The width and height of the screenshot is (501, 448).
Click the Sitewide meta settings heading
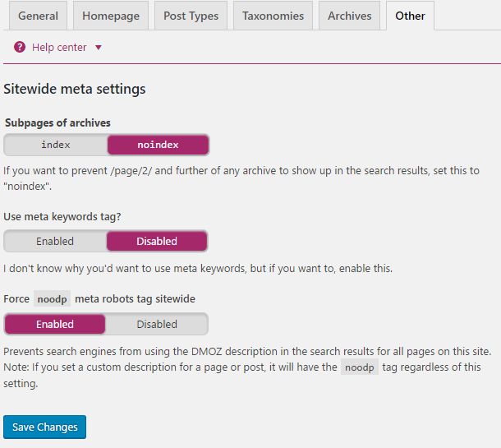pos(75,89)
